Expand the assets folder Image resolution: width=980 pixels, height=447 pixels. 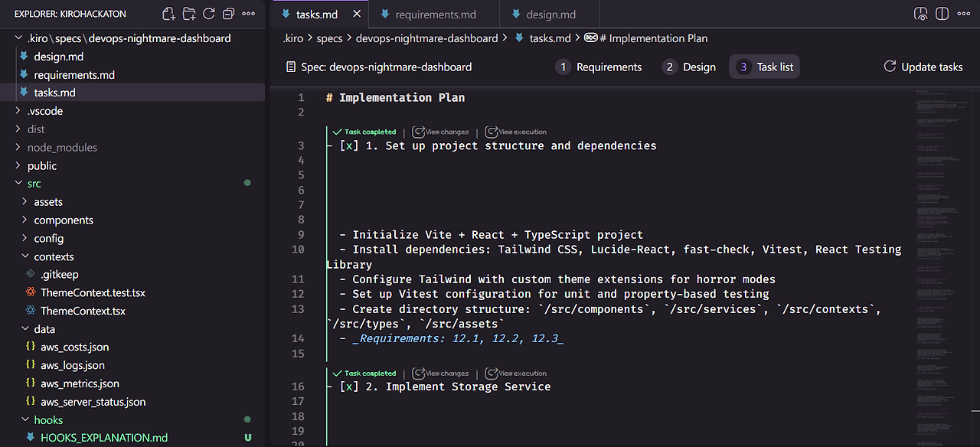(x=25, y=202)
